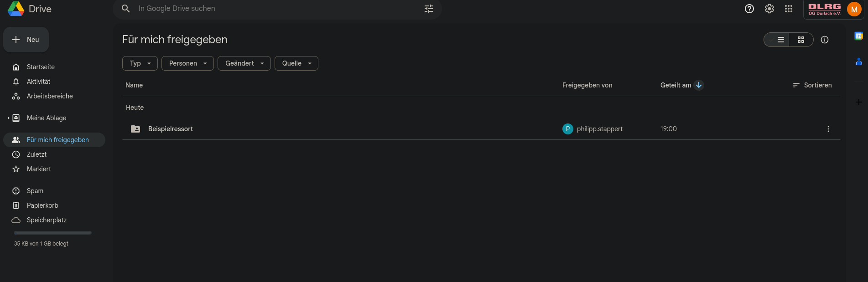Click the Neu button

[26, 40]
